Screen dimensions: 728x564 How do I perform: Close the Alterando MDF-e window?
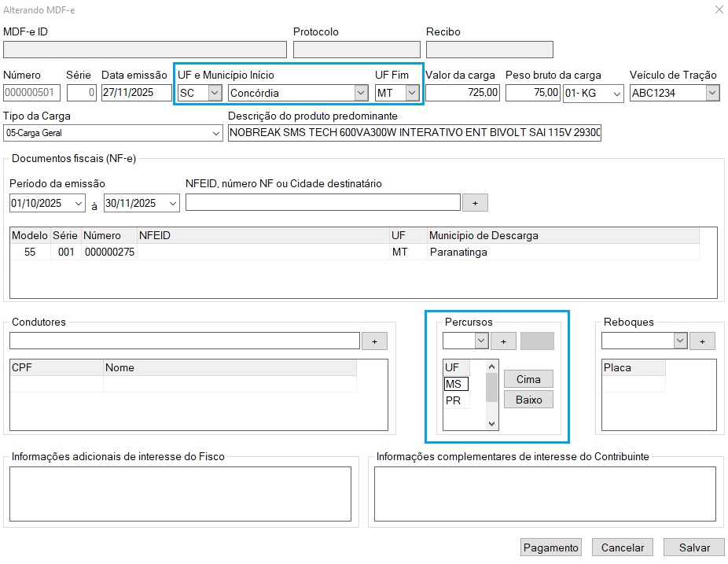718,9
